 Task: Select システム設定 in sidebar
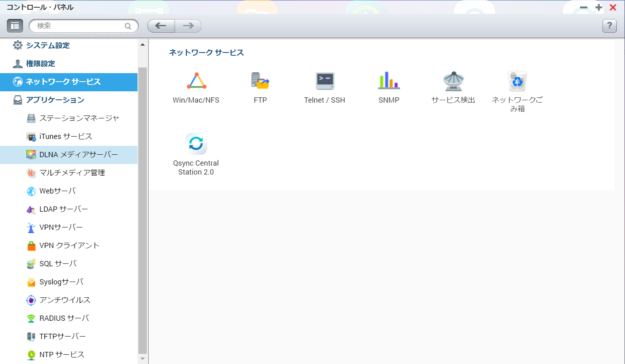coord(69,45)
